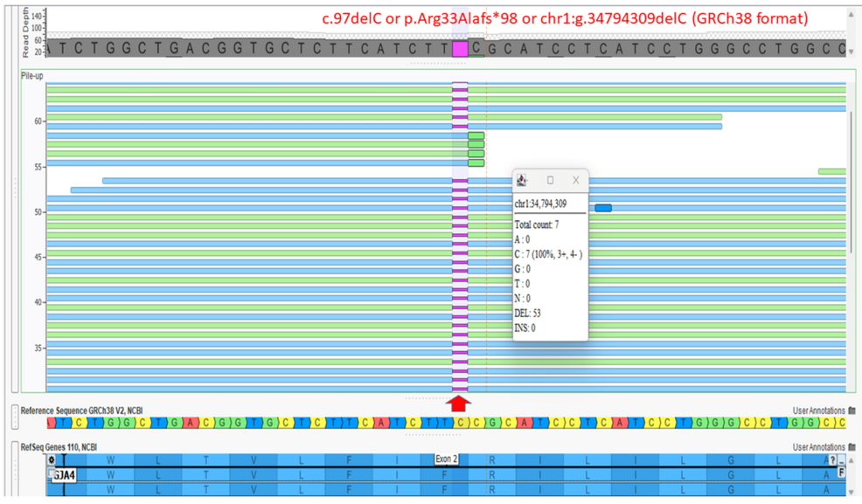Click the magenta deletion block in read depth track
This screenshot has height=504, width=862.
click(460, 49)
